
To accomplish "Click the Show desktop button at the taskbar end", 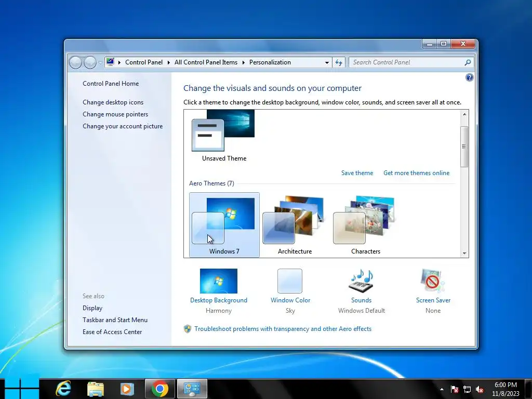I will coord(528,389).
